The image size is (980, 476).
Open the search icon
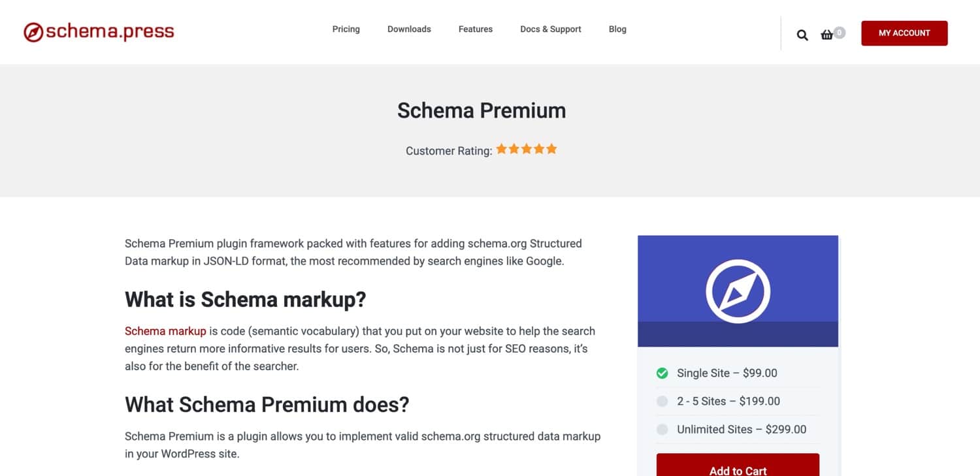point(802,35)
